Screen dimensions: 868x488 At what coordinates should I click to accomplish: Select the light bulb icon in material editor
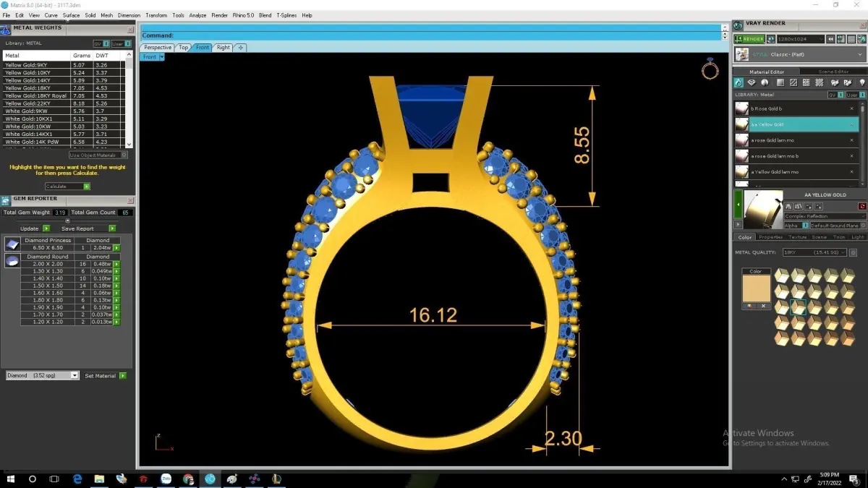[x=862, y=83]
